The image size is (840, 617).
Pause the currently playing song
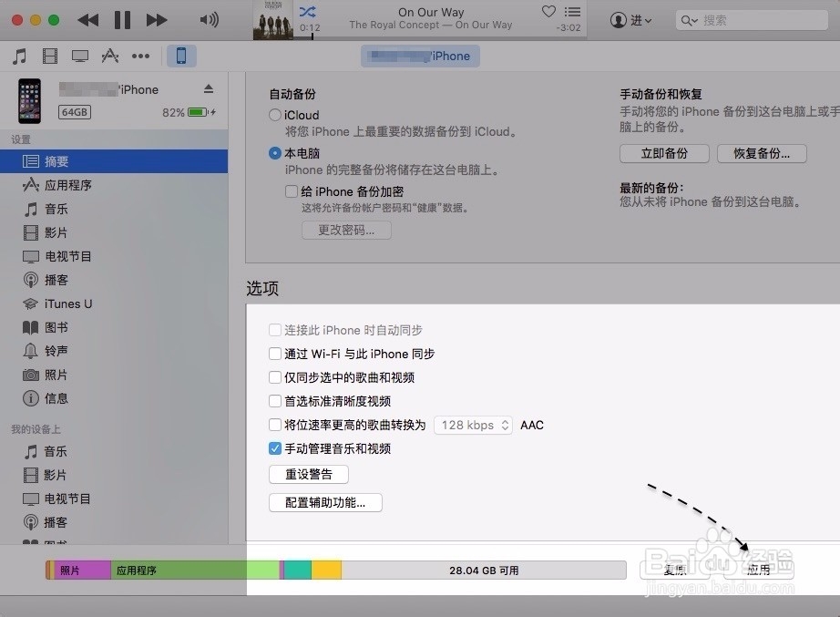[122, 20]
